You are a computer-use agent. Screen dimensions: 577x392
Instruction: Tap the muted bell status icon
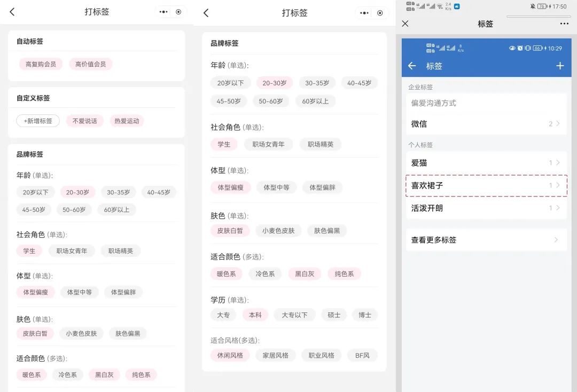pos(533,6)
